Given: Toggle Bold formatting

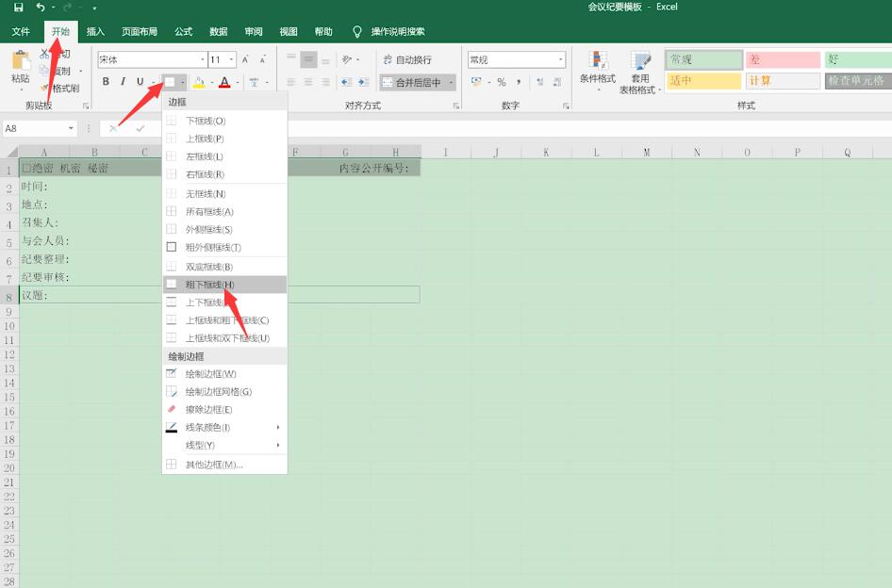Looking at the screenshot, I should [x=106, y=82].
